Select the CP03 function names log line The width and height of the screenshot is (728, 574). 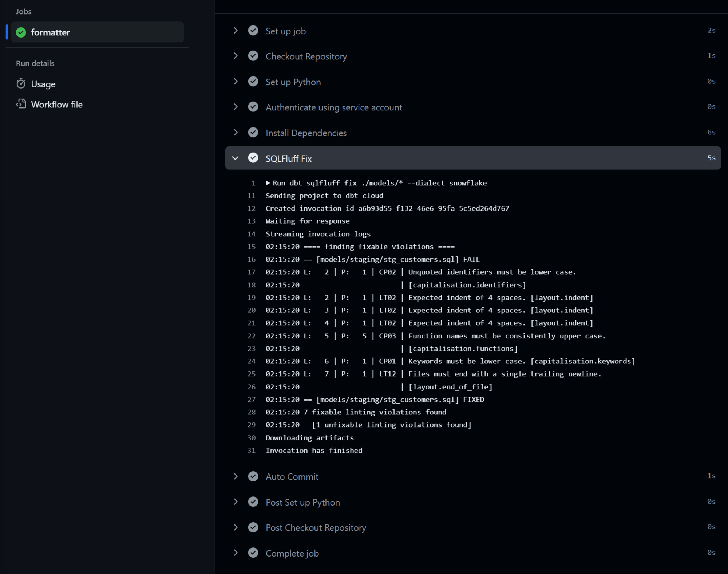pyautogui.click(x=435, y=336)
